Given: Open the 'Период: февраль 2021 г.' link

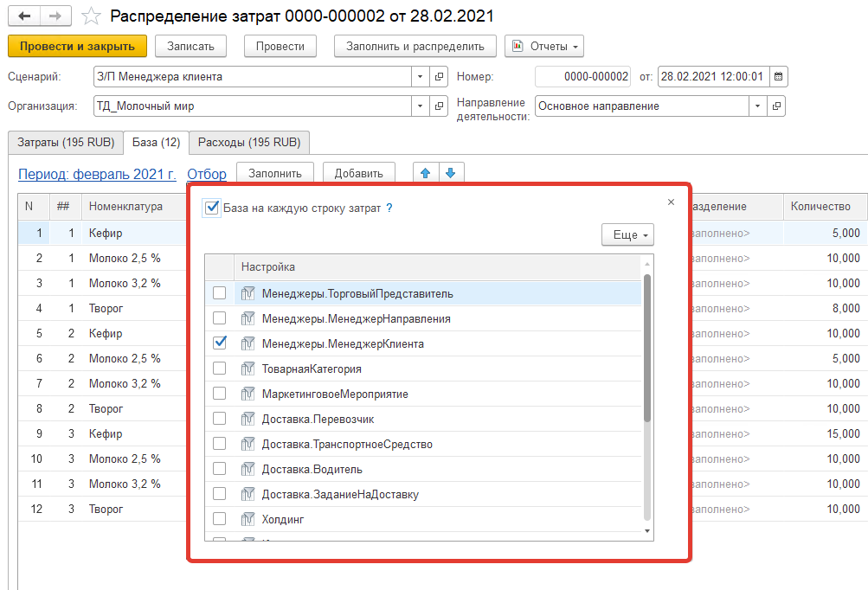Looking at the screenshot, I should pyautogui.click(x=97, y=174).
